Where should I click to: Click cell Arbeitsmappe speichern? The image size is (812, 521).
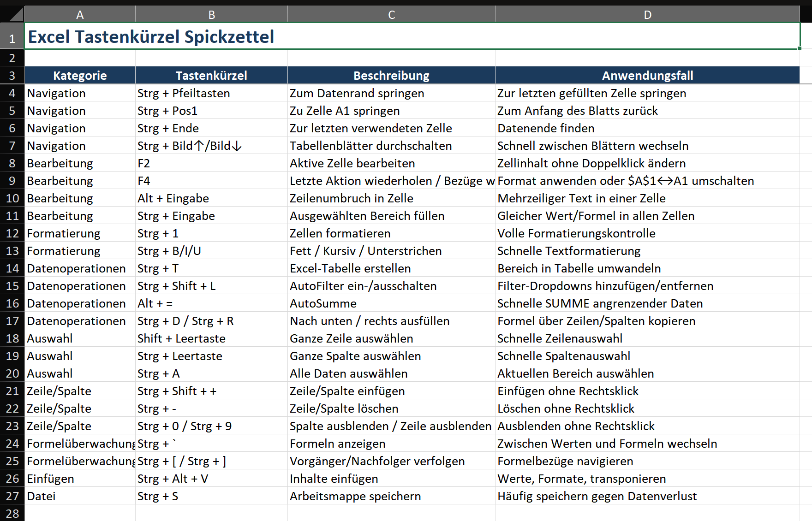(x=391, y=496)
